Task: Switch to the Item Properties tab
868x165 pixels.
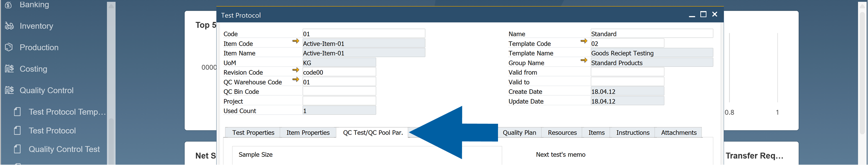Action: [308, 133]
